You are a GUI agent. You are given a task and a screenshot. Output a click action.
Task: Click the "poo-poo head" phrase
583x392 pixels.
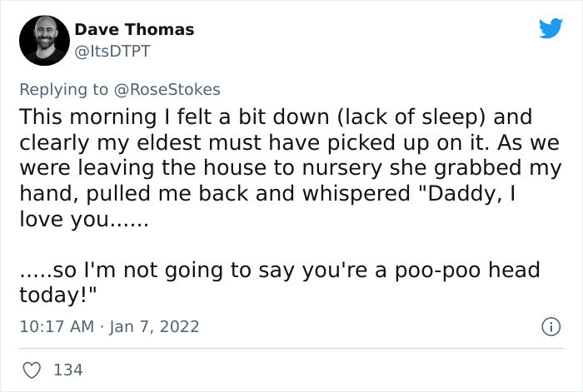pos(480,270)
